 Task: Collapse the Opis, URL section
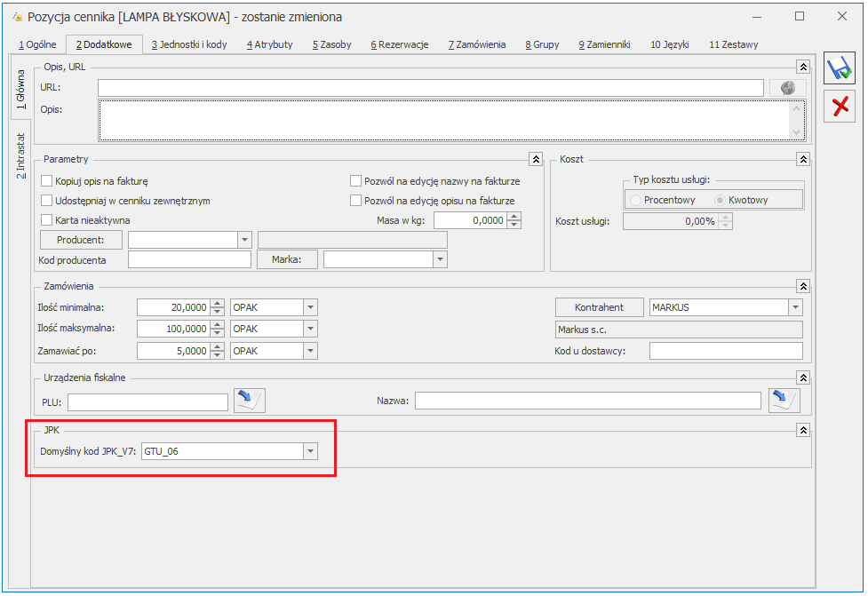(803, 67)
